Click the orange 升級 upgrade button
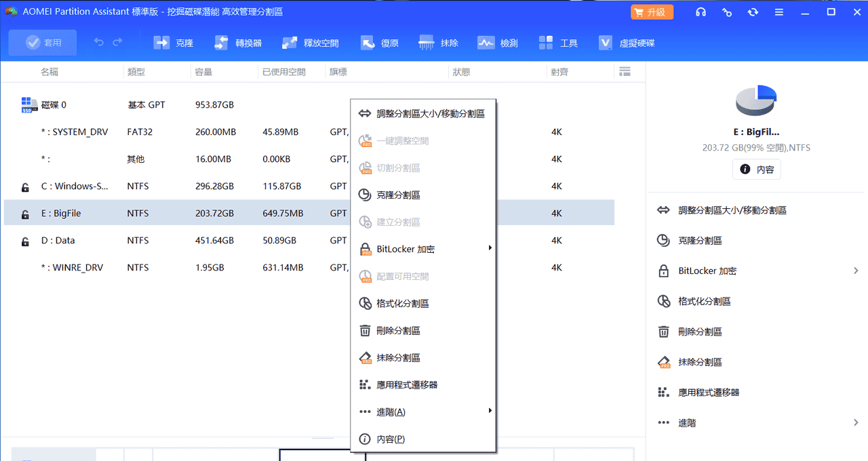 click(x=651, y=12)
